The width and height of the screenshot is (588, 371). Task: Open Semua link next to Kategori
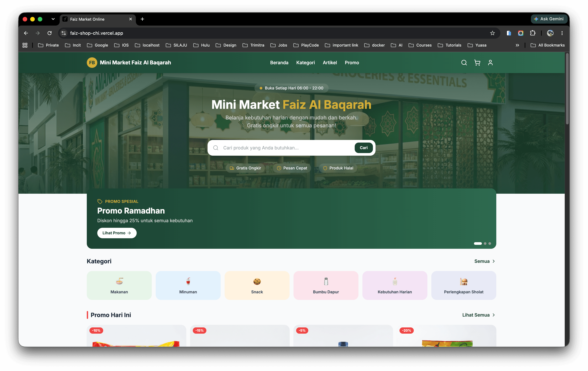(x=485, y=261)
